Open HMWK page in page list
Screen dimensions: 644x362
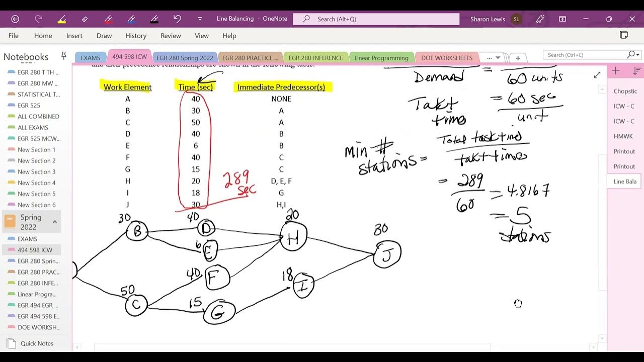623,136
